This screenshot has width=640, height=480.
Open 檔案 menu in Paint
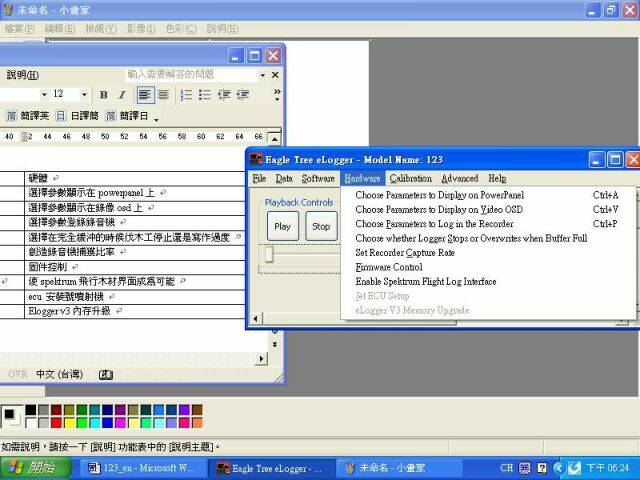pos(19,29)
